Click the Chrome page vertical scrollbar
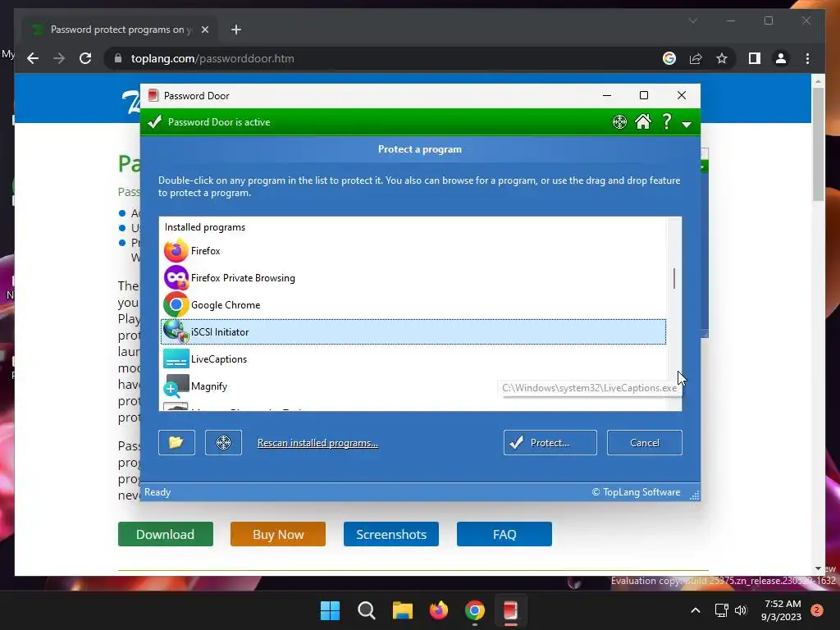This screenshot has height=630, width=840. [x=818, y=144]
